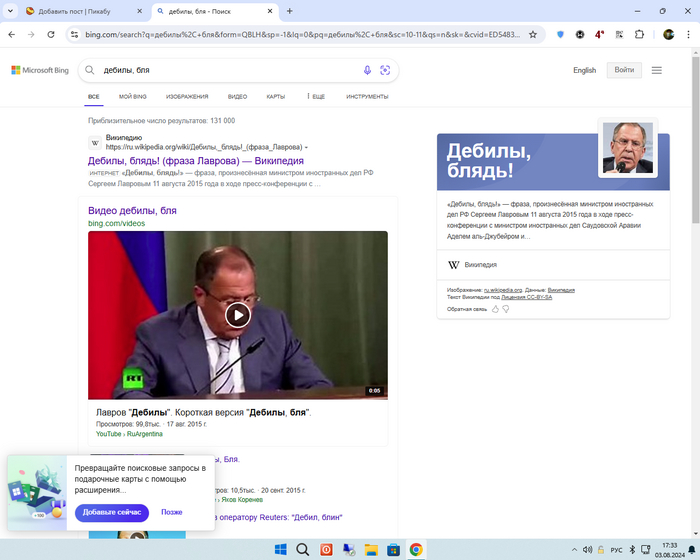The width and height of the screenshot is (700, 560).
Task: Click the search magnifier in Bing box
Action: click(90, 70)
